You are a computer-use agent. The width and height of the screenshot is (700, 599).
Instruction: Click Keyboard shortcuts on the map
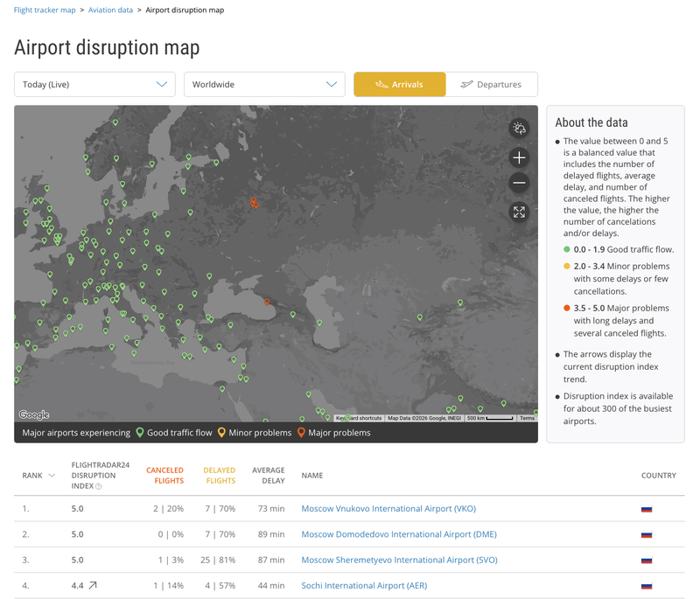359,418
